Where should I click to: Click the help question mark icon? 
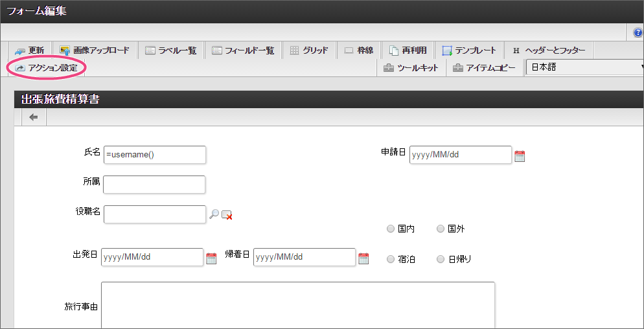638,33
